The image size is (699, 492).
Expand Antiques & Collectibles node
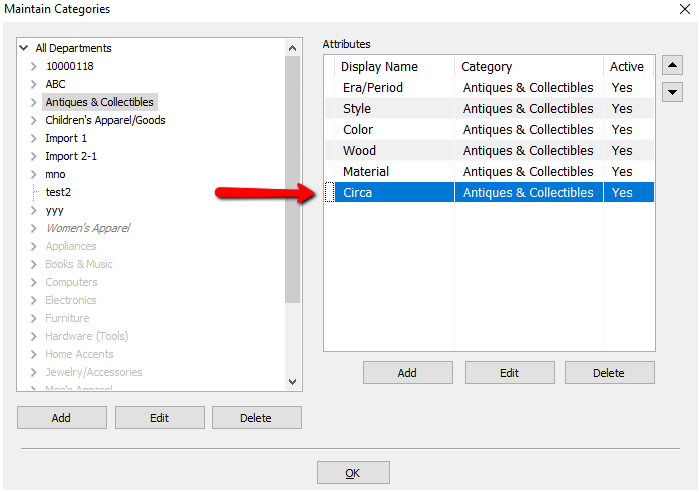pyautogui.click(x=34, y=102)
